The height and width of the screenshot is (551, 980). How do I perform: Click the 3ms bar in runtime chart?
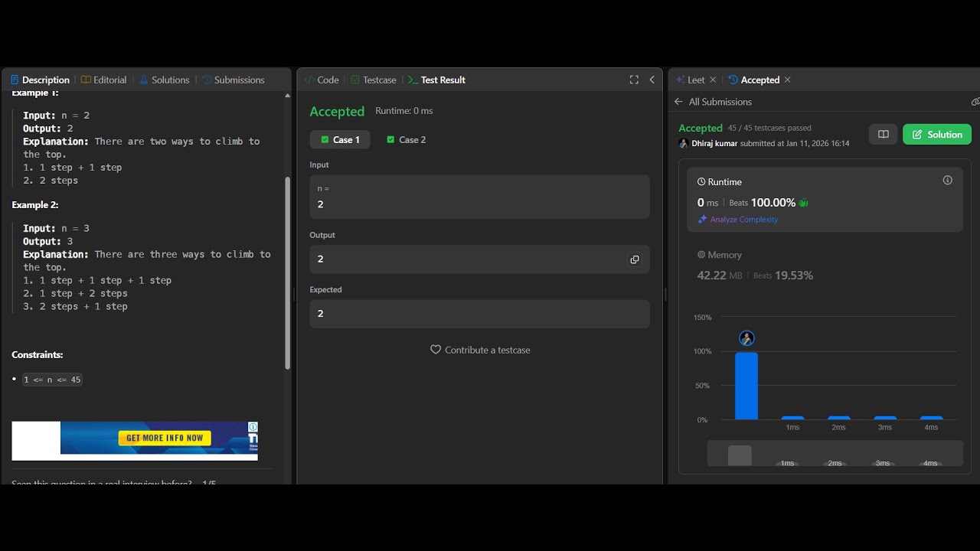885,418
